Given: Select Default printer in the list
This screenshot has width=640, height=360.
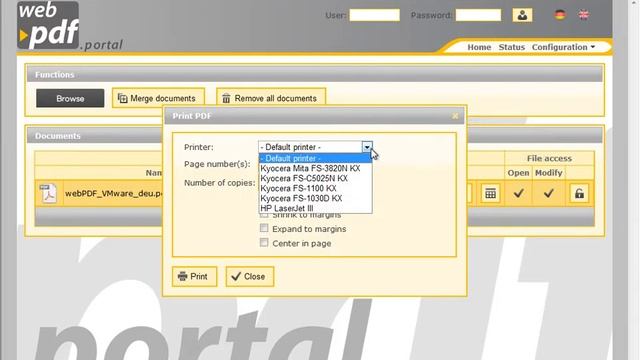Looking at the screenshot, I should tap(316, 158).
